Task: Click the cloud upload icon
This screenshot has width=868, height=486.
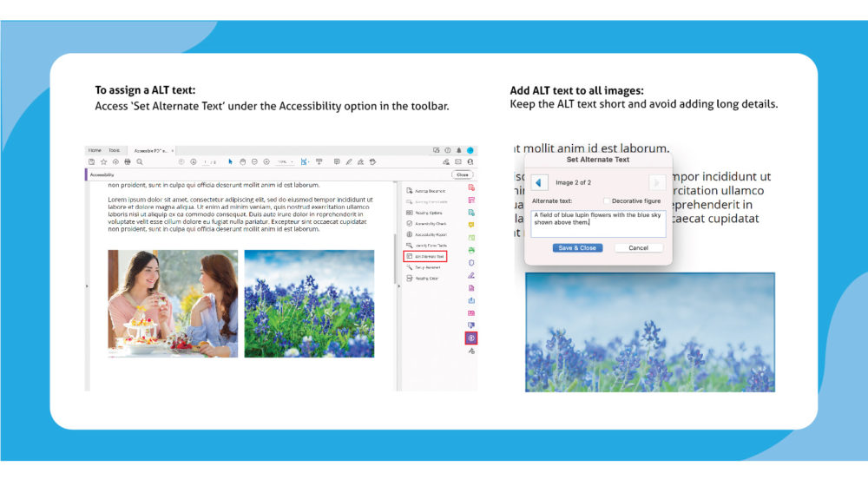Action: pos(115,162)
